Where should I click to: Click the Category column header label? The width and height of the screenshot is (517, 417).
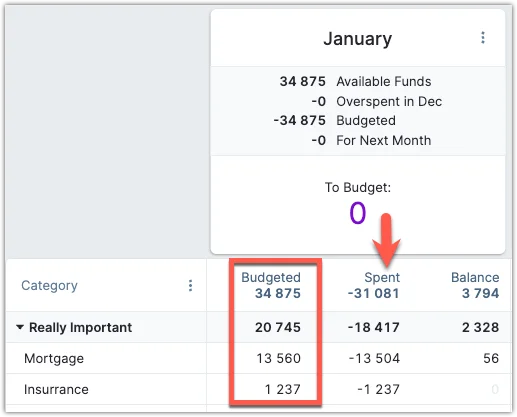[49, 286]
